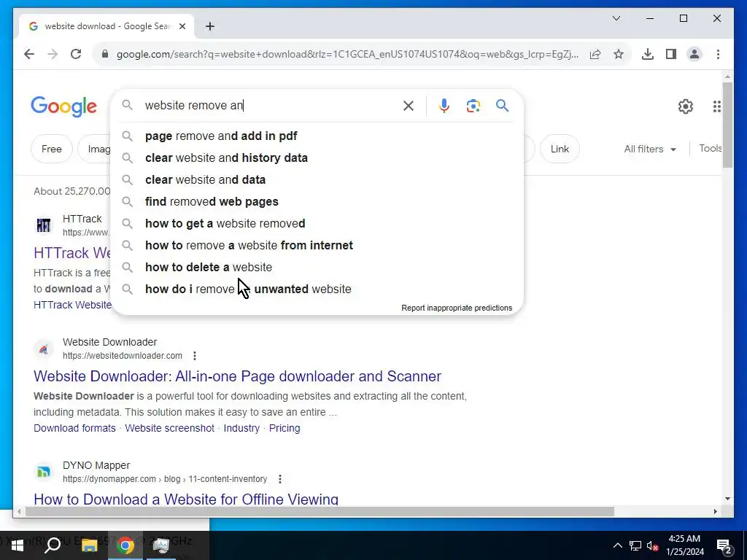Viewport: 747px width, 560px height.
Task: Click the browser address bar URL
Action: 348,54
